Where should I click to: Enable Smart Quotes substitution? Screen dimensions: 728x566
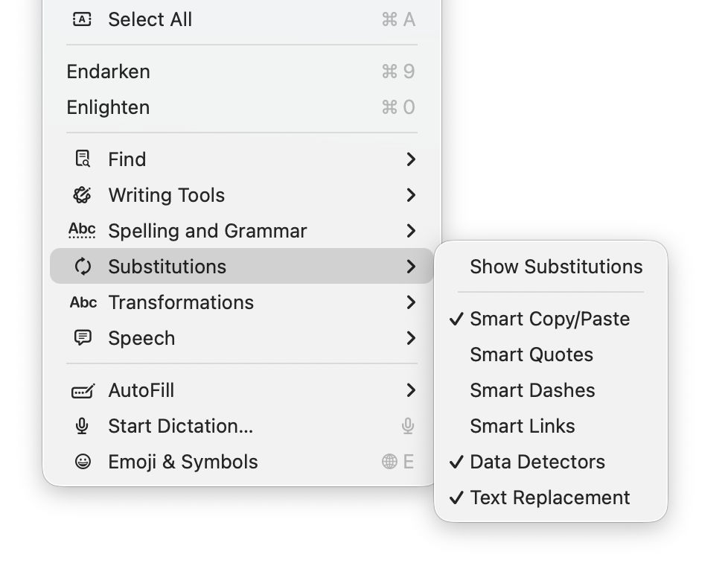pyautogui.click(x=531, y=354)
